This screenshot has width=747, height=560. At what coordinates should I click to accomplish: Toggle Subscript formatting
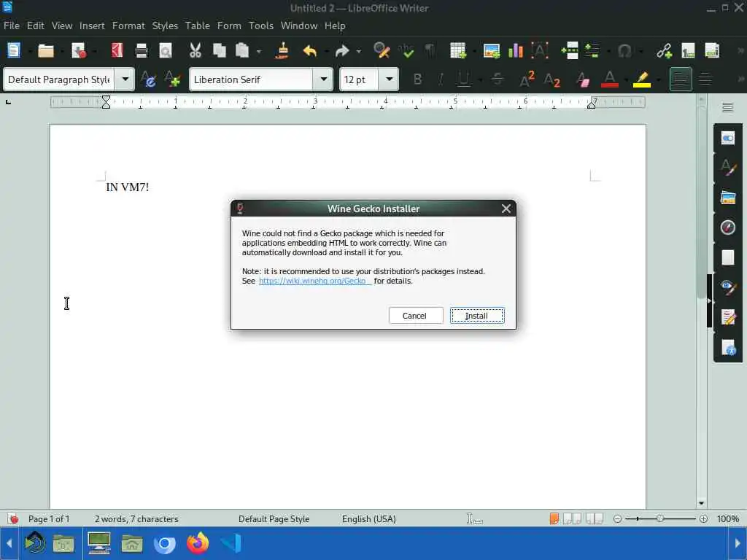(552, 80)
